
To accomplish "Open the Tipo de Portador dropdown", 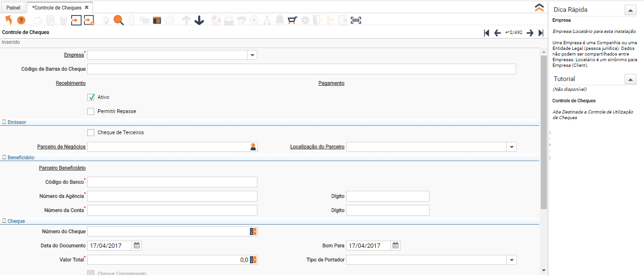I will 512,260.
